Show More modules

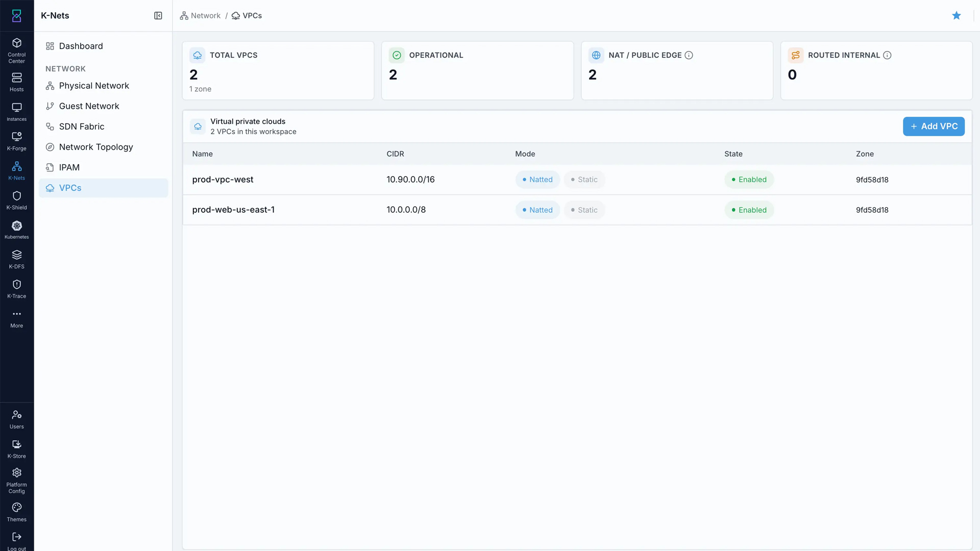pos(17,318)
